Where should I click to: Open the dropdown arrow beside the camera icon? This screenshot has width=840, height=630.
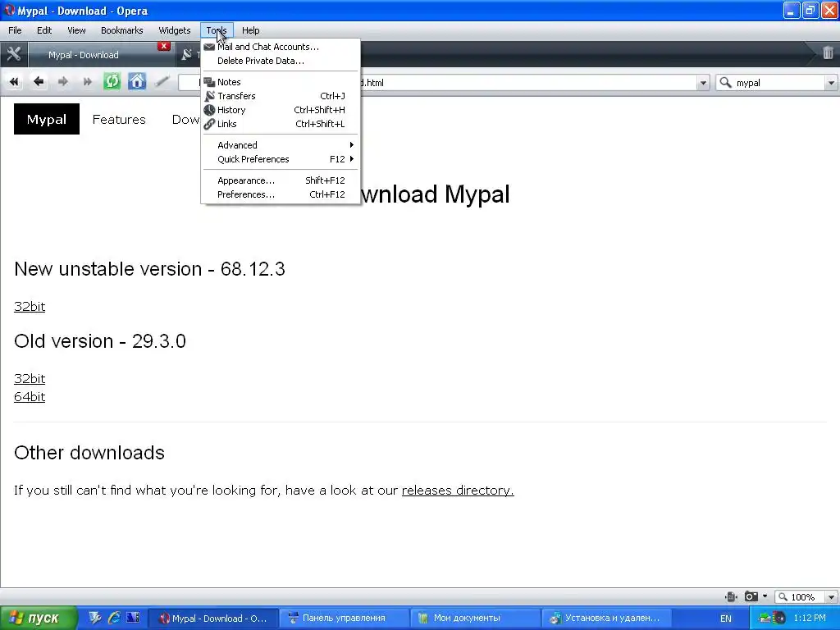click(x=765, y=596)
